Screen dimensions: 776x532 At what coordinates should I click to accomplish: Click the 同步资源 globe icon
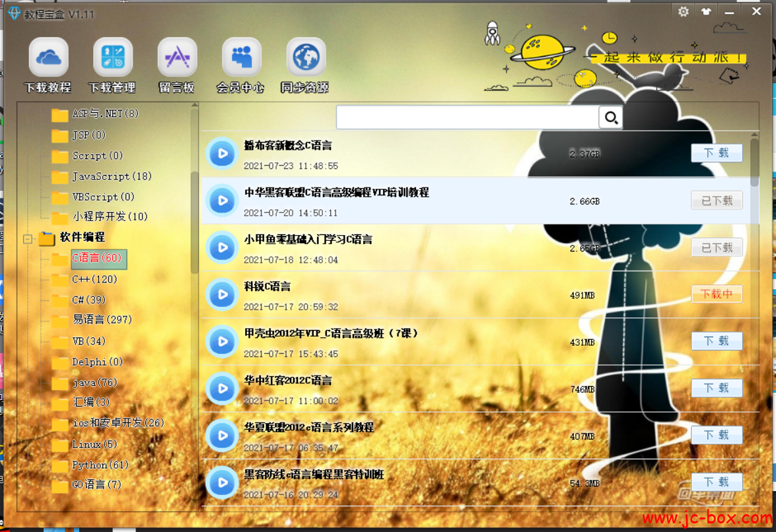point(305,57)
